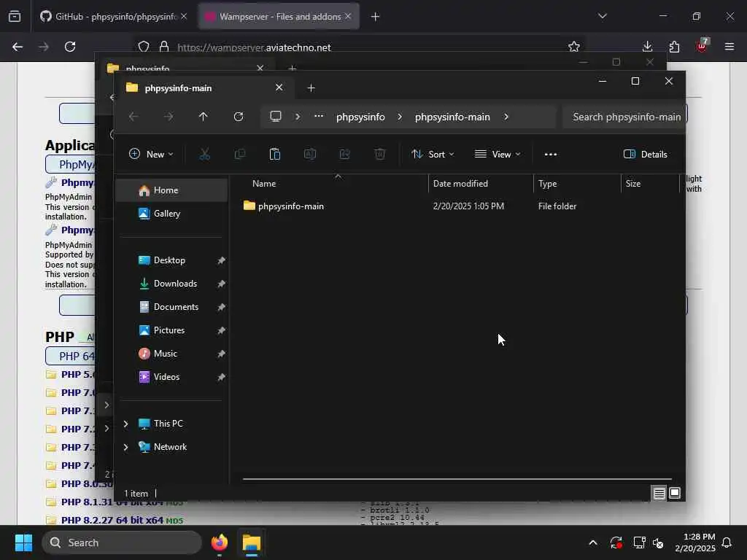Viewport: 747px width, 560px height.
Task: Open the Windows Start menu
Action: point(23,542)
